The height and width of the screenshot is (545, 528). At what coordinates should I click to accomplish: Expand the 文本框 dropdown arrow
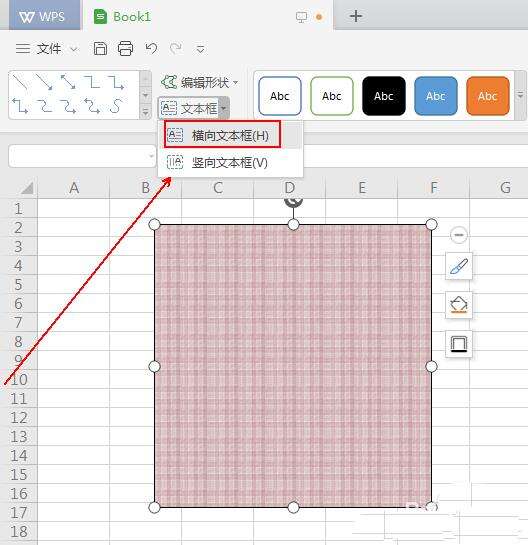224,109
